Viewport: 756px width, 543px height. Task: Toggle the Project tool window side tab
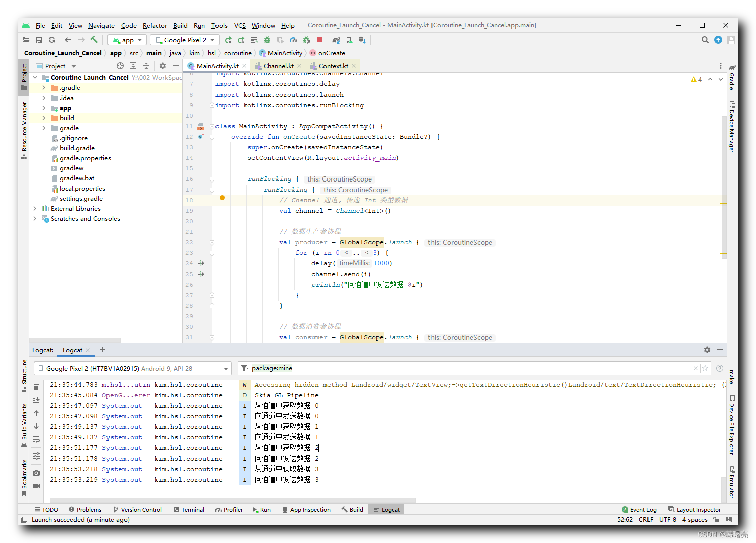pos(24,77)
